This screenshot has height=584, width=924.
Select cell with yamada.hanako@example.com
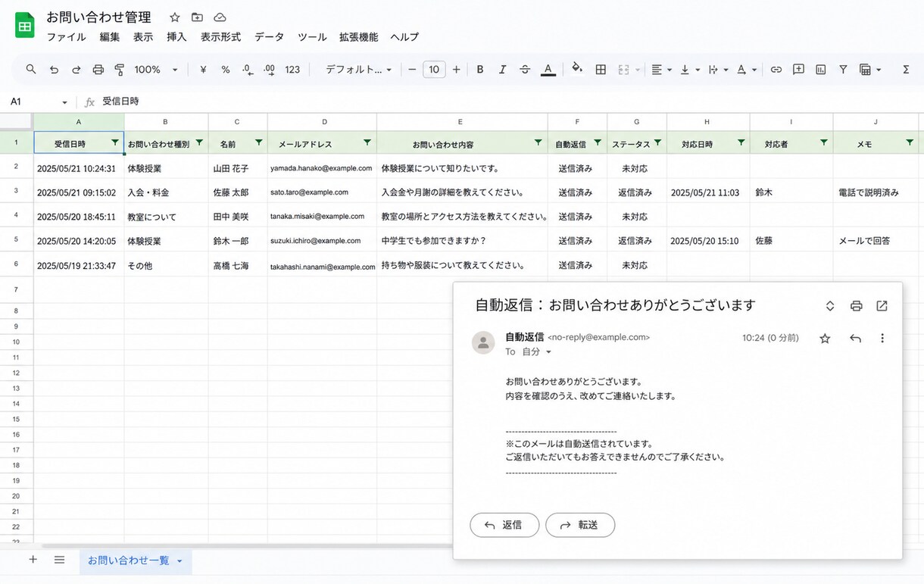[x=322, y=168]
